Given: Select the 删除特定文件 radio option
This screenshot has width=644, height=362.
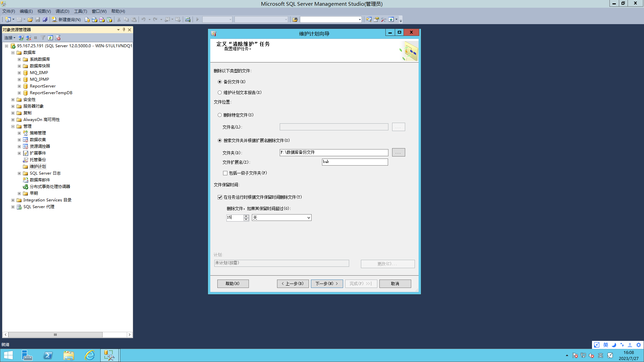Looking at the screenshot, I should (x=220, y=115).
